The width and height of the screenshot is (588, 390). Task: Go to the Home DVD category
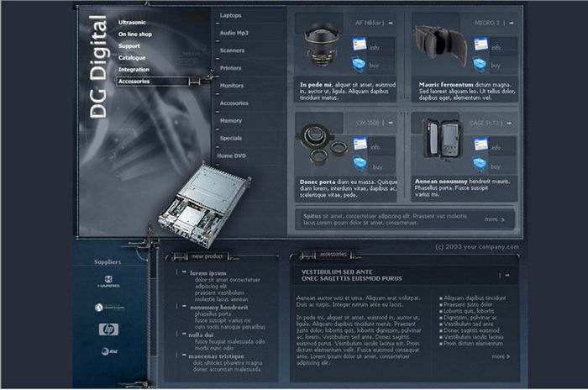click(232, 155)
